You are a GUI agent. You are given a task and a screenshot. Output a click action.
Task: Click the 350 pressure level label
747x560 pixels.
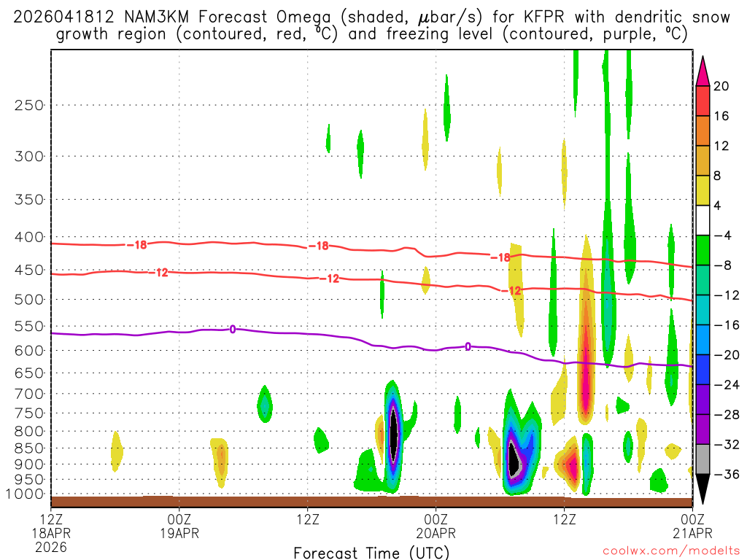(x=29, y=200)
